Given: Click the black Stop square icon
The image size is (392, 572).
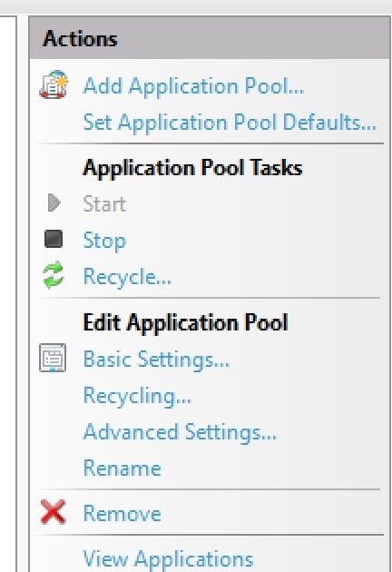Looking at the screenshot, I should tap(54, 239).
